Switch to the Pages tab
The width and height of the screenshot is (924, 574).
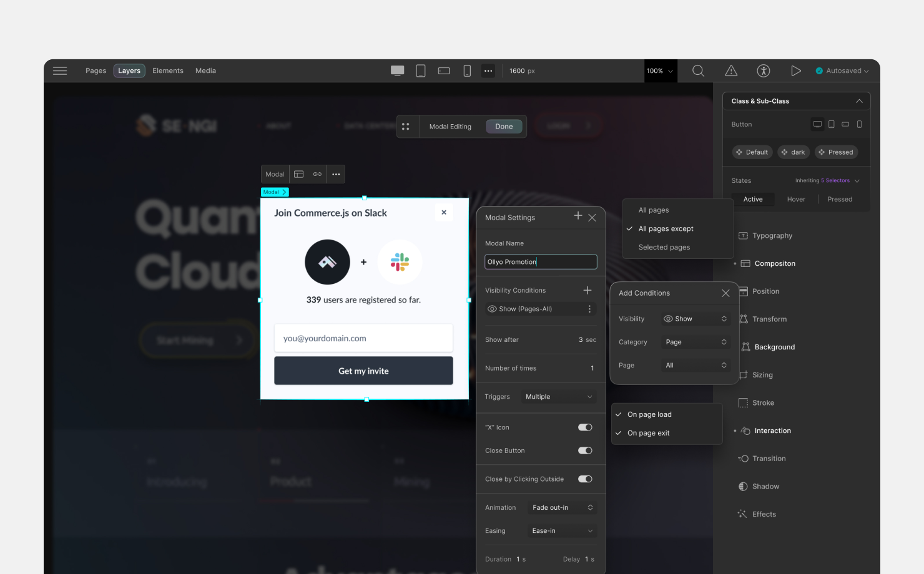(96, 71)
